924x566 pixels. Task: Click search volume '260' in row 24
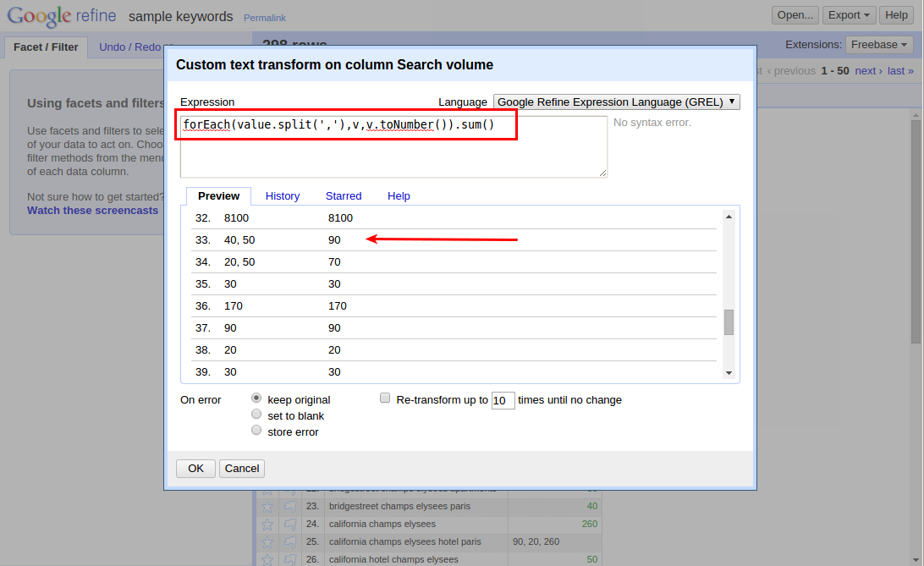(x=589, y=524)
